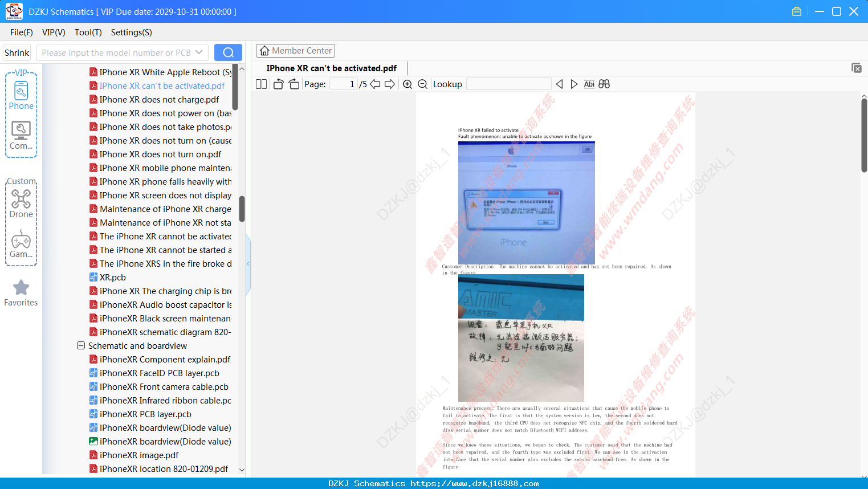The image size is (868, 489).
Task: Select the Game console category
Action: pos(21,244)
